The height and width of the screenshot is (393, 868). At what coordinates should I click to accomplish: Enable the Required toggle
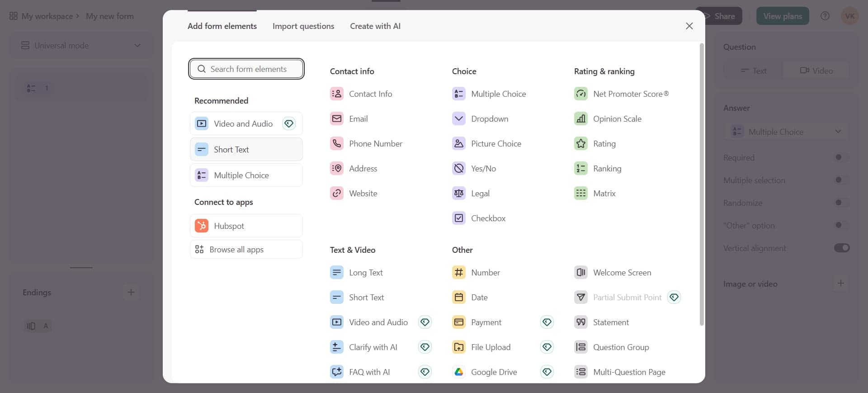[x=841, y=157]
